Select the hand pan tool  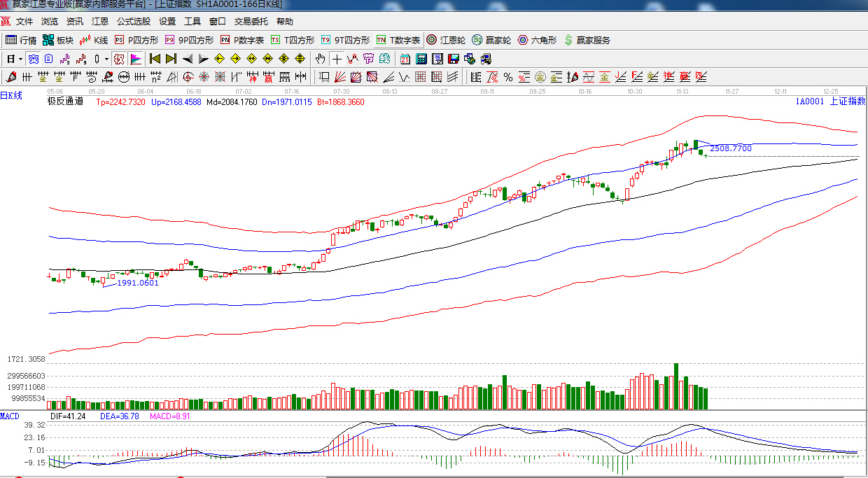(x=321, y=59)
